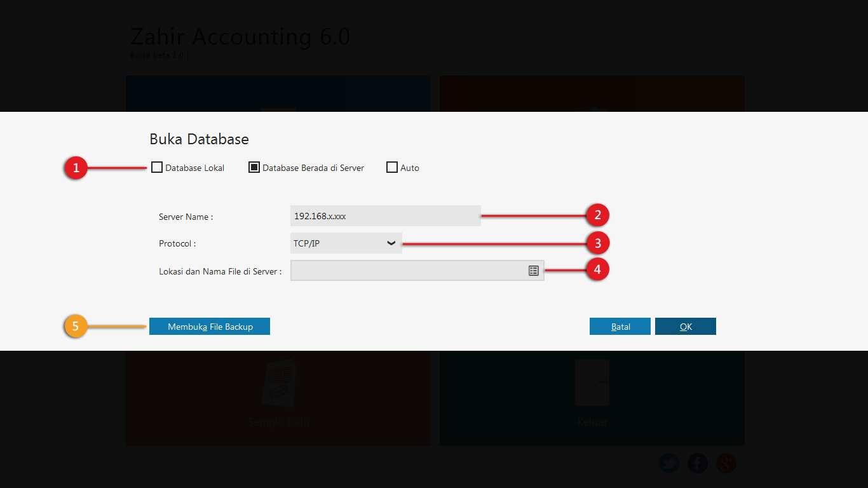Viewport: 868px width, 488px height.
Task: Click the Sample Data tile icon behind dialog
Action: click(x=279, y=383)
